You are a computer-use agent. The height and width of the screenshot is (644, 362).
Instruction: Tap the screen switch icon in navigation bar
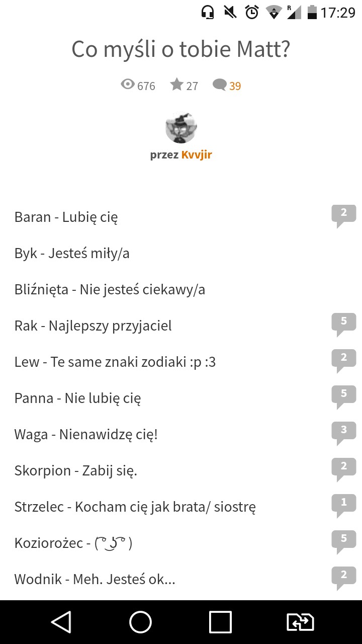(x=300, y=622)
